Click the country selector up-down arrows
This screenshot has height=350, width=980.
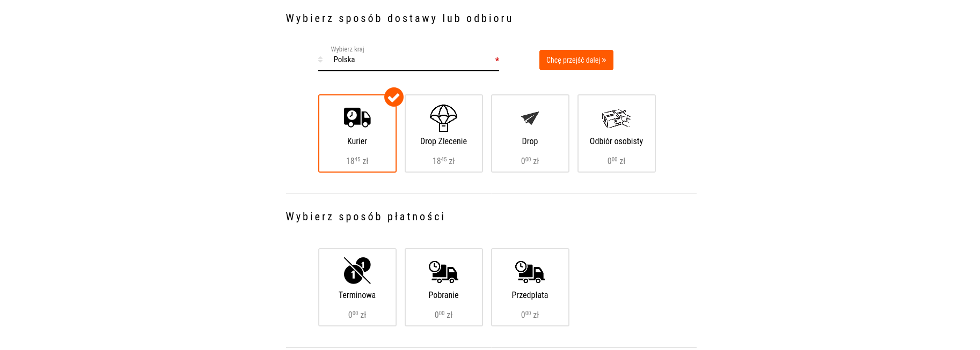pyautogui.click(x=320, y=59)
